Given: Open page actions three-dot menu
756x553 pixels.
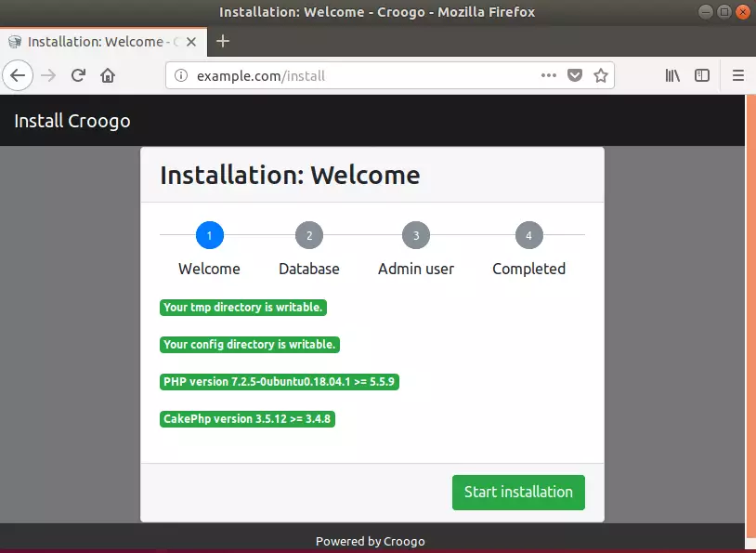Looking at the screenshot, I should [x=549, y=75].
